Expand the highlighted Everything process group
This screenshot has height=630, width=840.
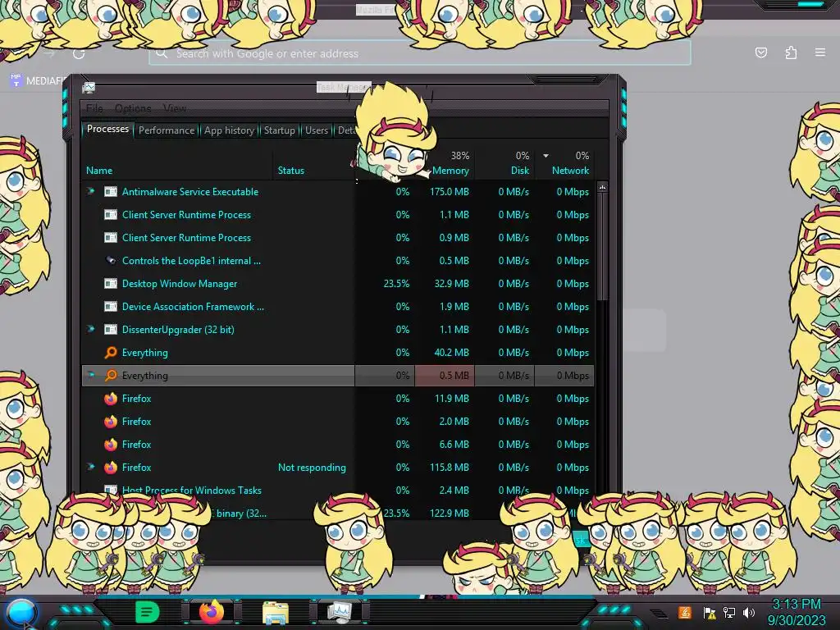[91, 375]
